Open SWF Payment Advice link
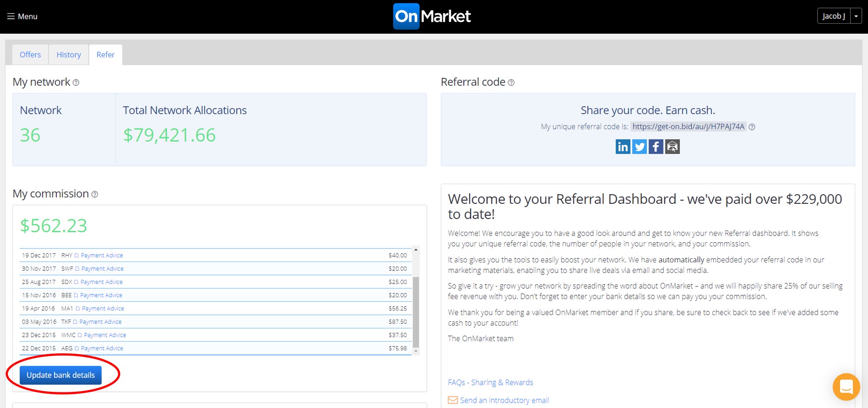Screen dimensions: 868x408 coord(102,269)
